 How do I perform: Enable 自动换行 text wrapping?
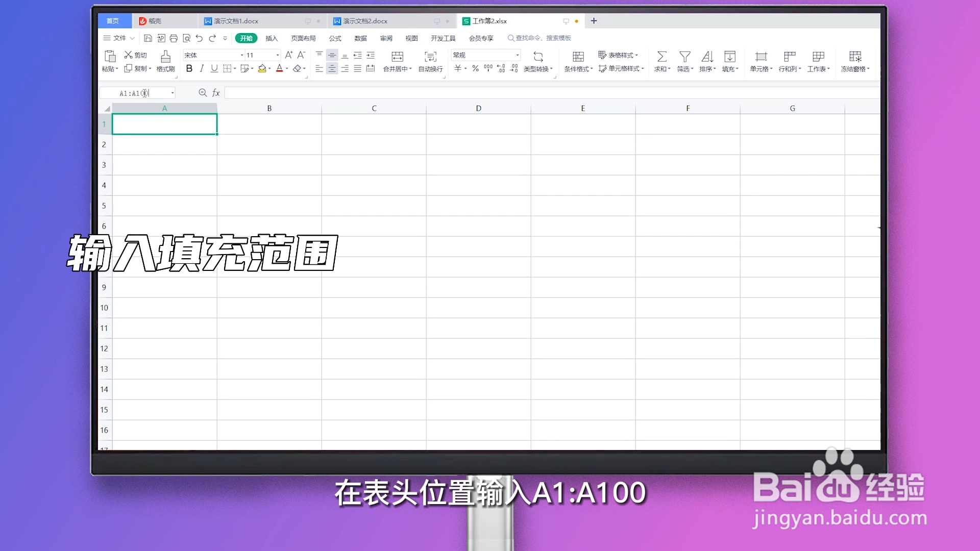430,62
